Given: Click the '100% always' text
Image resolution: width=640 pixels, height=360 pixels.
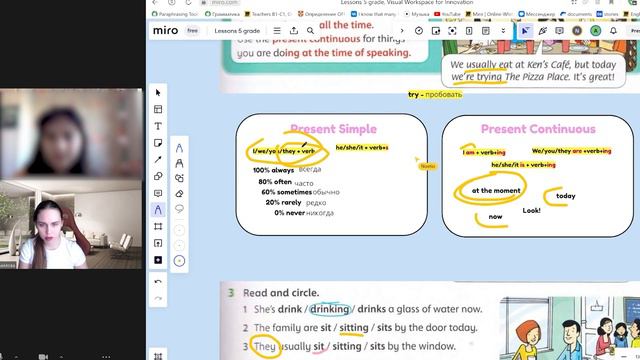Looking at the screenshot, I should point(273,170).
